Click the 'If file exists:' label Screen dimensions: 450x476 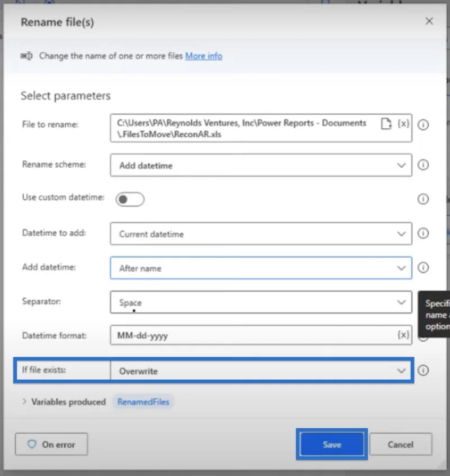(x=44, y=370)
